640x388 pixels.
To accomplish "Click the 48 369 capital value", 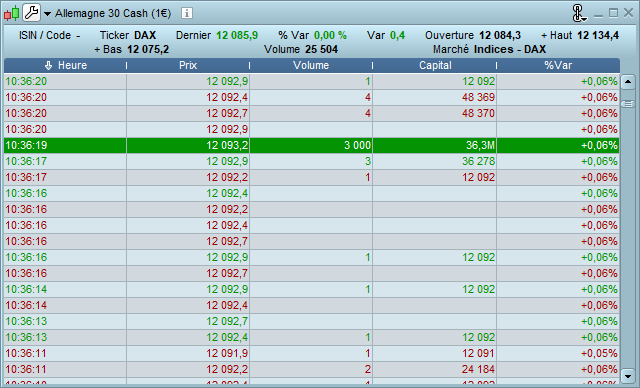I will [478, 98].
